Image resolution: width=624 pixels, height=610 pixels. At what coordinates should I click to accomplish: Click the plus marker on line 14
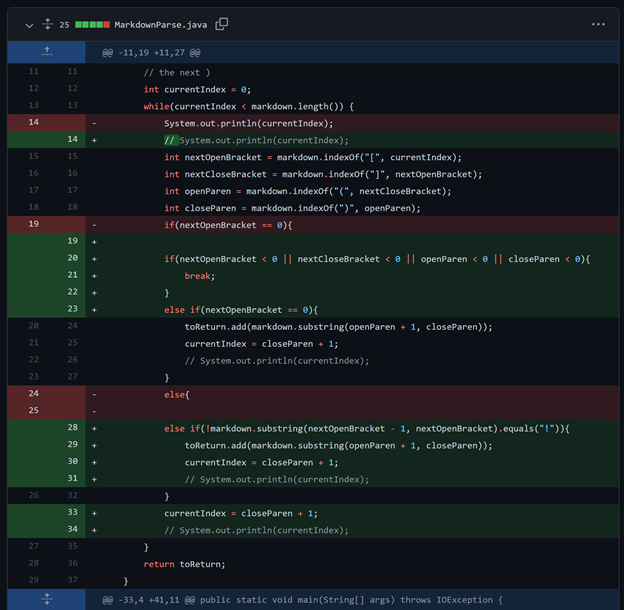pyautogui.click(x=94, y=140)
